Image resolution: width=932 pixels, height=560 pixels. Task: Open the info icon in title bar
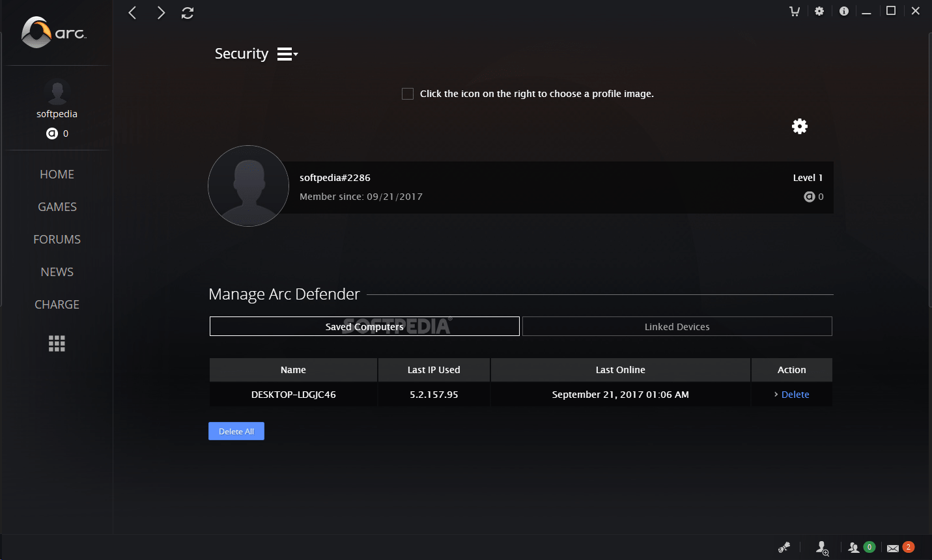point(844,11)
